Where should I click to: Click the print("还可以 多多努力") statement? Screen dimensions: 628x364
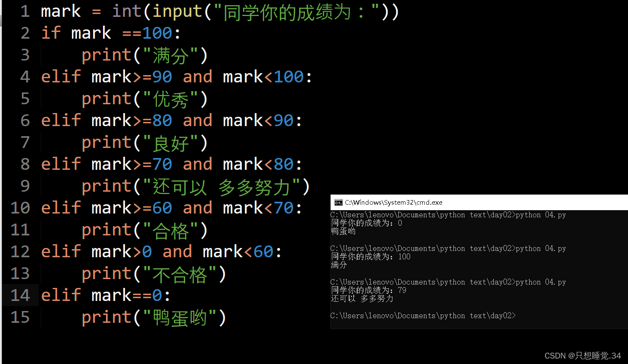tap(196, 187)
